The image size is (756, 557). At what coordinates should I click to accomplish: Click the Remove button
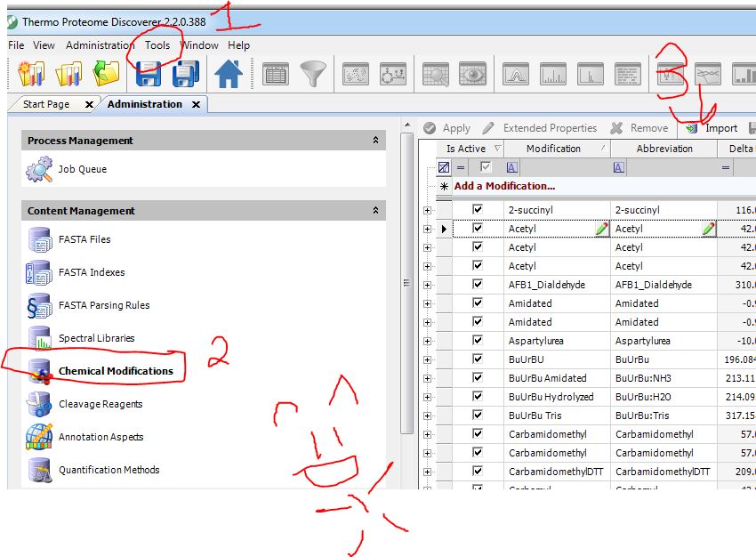tap(639, 128)
